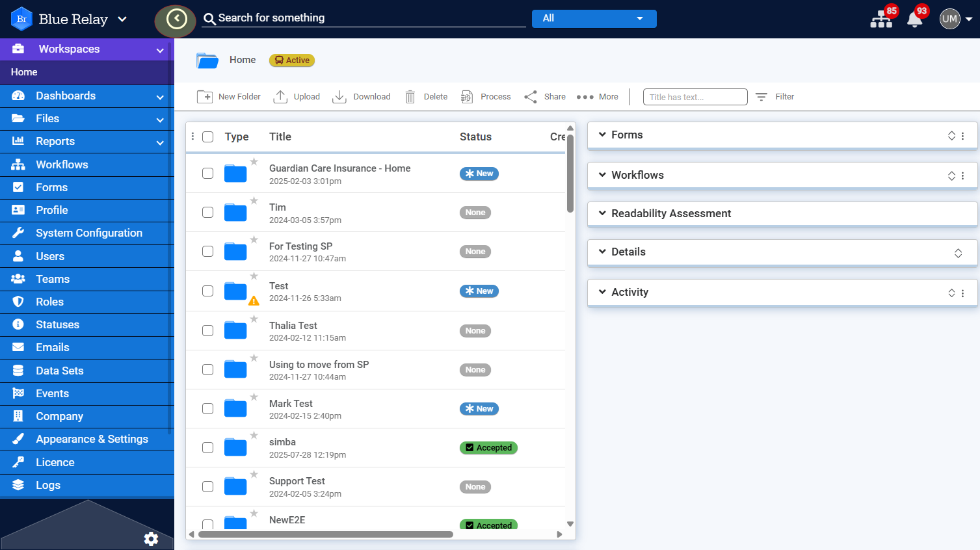Expand the Files sidebar section

pyautogui.click(x=160, y=120)
